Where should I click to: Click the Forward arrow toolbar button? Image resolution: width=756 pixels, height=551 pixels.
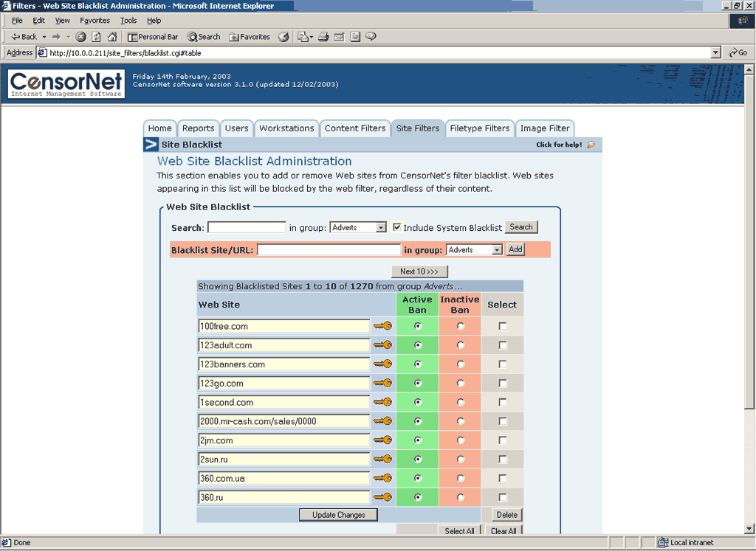(56, 37)
